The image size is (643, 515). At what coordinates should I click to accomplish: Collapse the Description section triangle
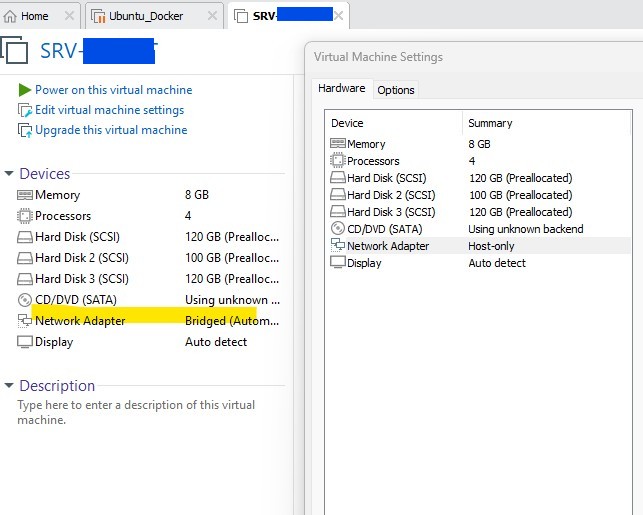pyautogui.click(x=9, y=386)
